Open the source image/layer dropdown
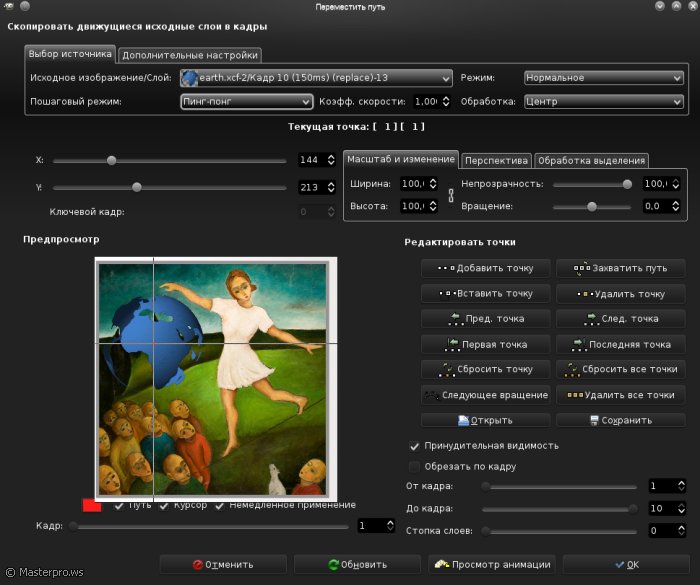 tap(316, 78)
